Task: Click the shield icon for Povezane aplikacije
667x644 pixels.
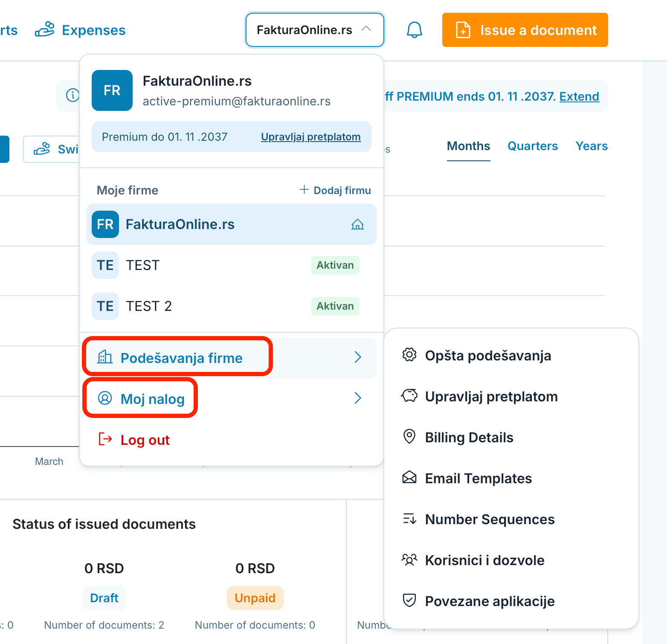Action: (409, 600)
